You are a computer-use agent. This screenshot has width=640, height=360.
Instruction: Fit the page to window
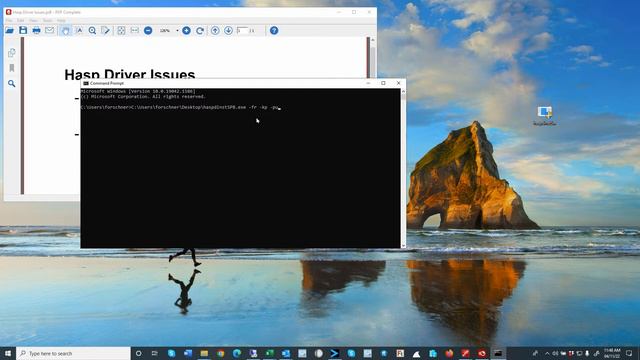(121, 31)
